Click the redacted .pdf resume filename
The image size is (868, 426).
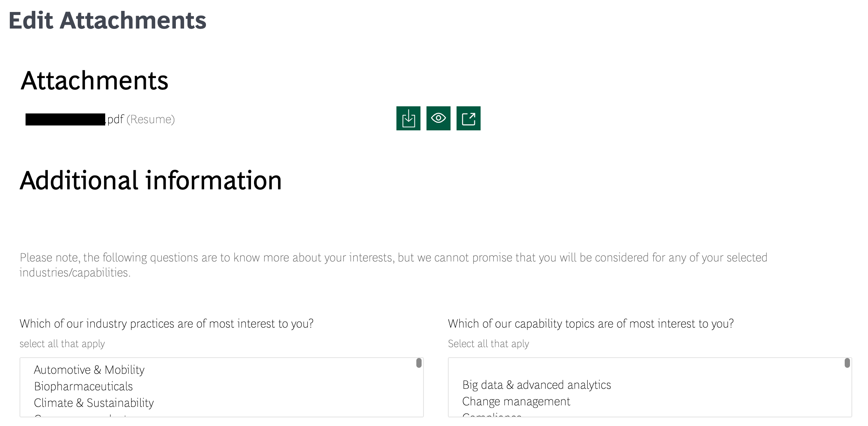click(x=74, y=119)
